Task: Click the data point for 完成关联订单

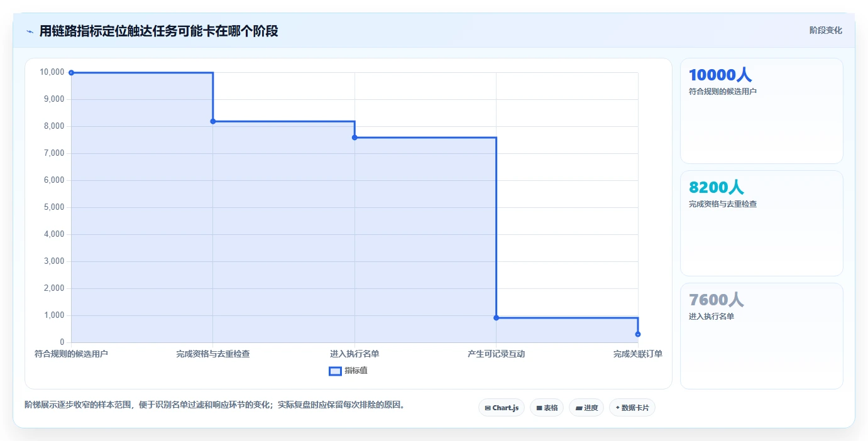Action: [x=638, y=334]
